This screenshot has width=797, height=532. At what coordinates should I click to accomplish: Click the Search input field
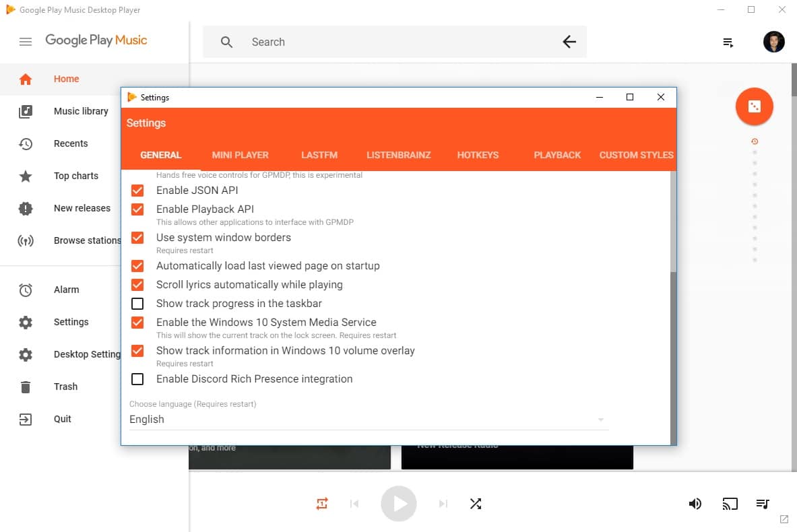coord(394,42)
